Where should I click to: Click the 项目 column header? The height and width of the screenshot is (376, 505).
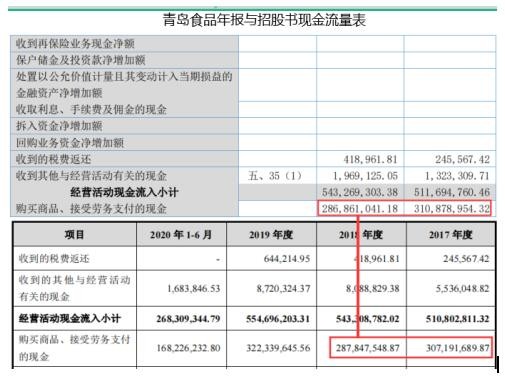pos(74,235)
